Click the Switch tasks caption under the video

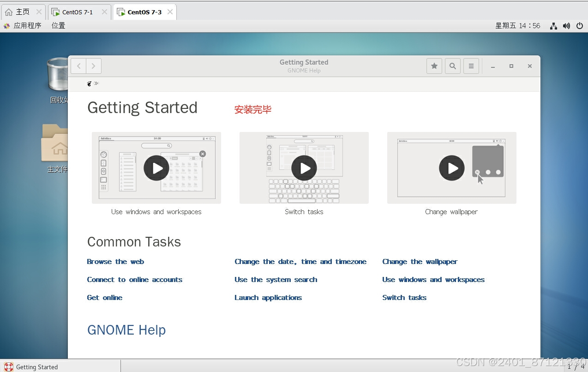point(304,212)
